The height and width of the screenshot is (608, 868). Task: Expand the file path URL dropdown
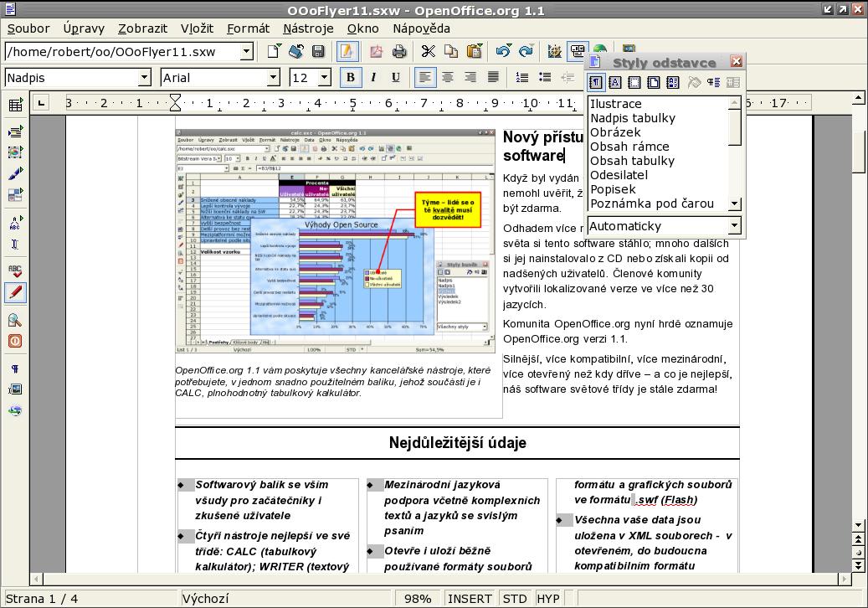click(247, 51)
